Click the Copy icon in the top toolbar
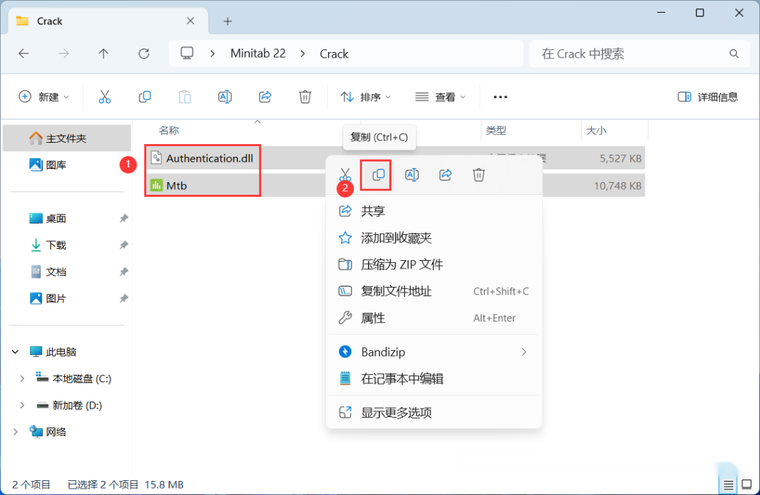The image size is (760, 495). (144, 97)
